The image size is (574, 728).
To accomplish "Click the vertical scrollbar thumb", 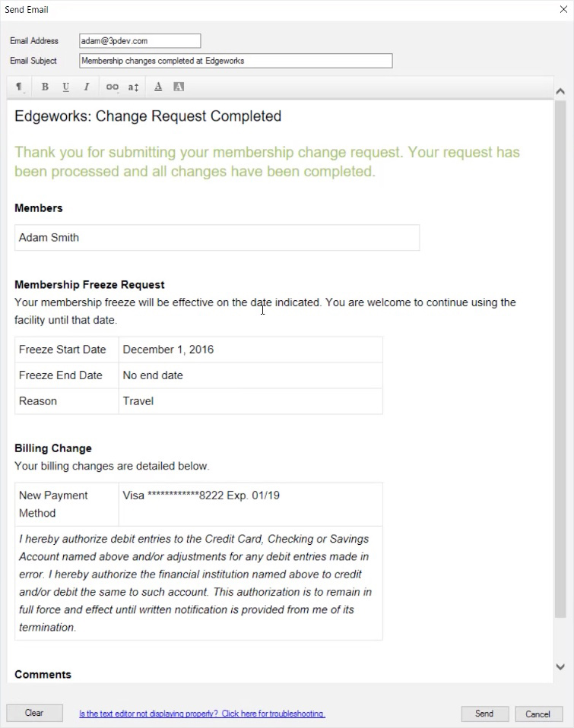I will click(560, 359).
